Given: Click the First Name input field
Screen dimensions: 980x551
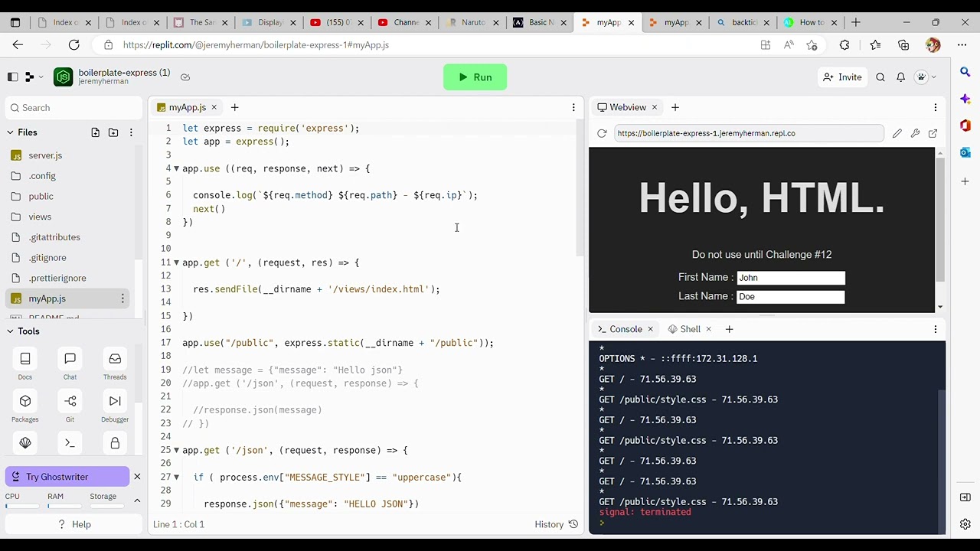Looking at the screenshot, I should [791, 278].
